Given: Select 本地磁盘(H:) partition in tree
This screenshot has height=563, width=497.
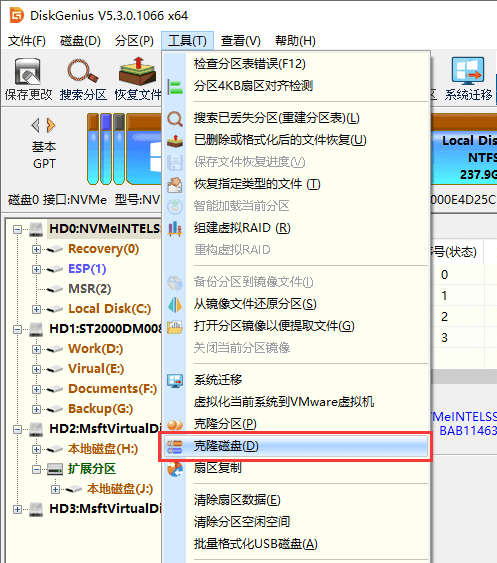Looking at the screenshot, I should (x=103, y=449).
